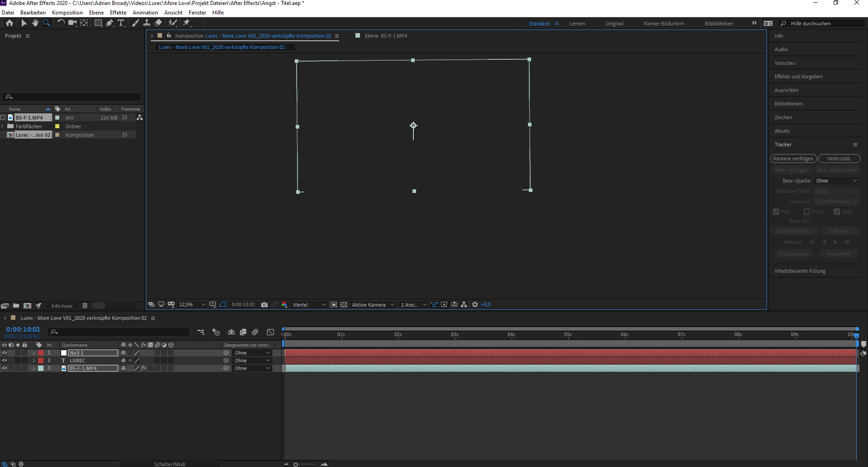Hide the BS-F-1.MP4 layer in the timeline
Screen dimensions: 868x467
(5, 368)
